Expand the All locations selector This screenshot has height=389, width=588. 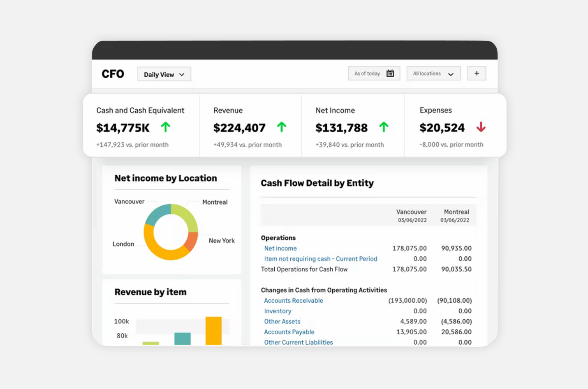point(433,73)
